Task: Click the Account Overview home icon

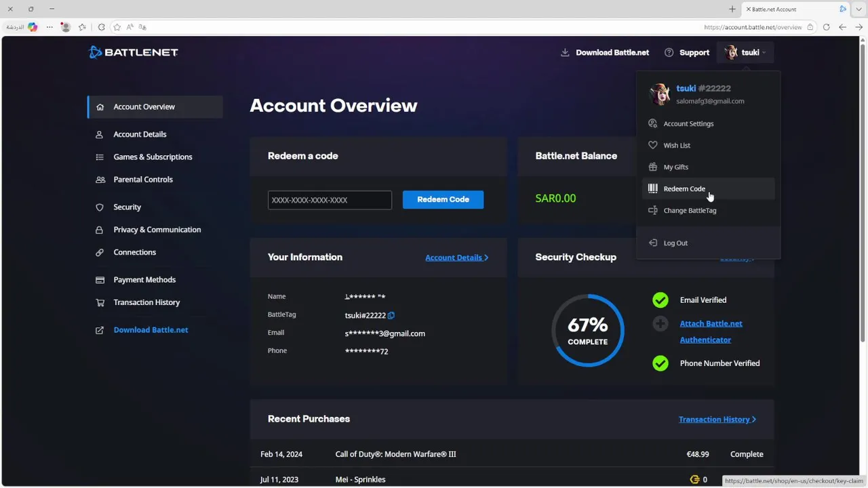Action: point(100,106)
